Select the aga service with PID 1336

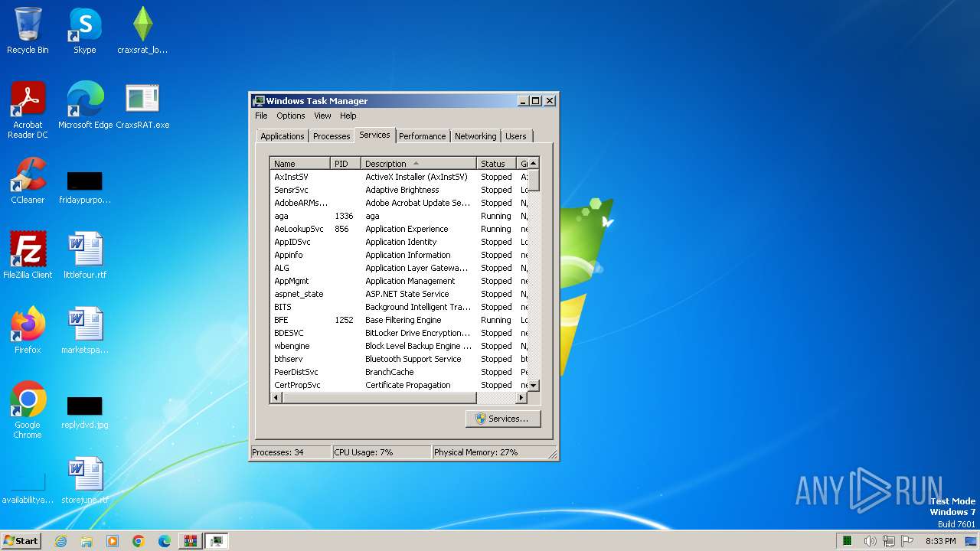[x=399, y=216]
